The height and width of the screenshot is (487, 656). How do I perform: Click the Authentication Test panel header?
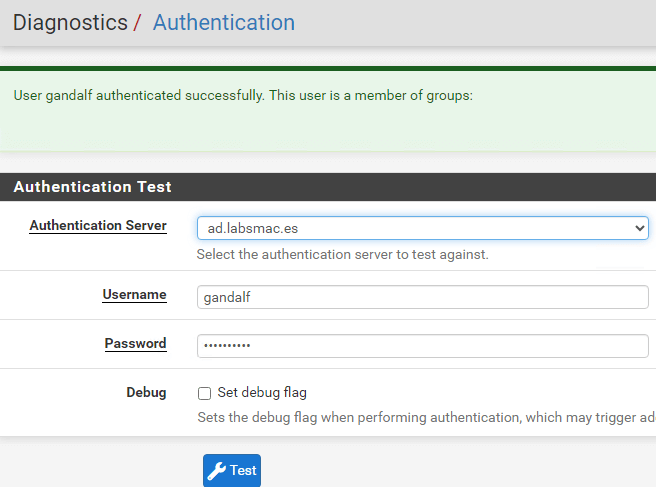(x=92, y=187)
